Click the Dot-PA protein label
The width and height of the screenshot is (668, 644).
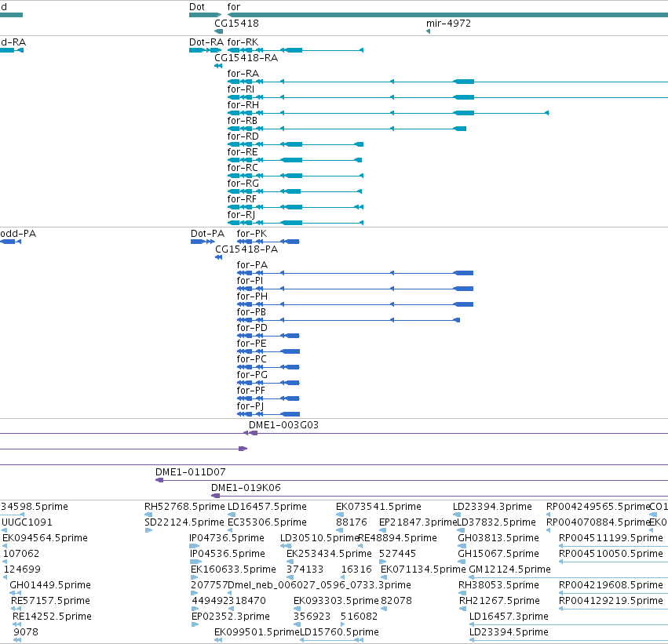[207, 234]
